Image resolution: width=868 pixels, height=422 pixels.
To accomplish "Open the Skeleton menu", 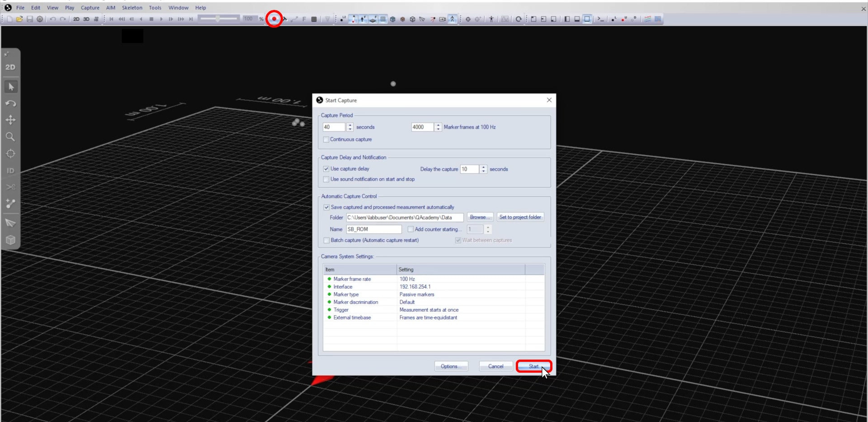I will [x=132, y=8].
